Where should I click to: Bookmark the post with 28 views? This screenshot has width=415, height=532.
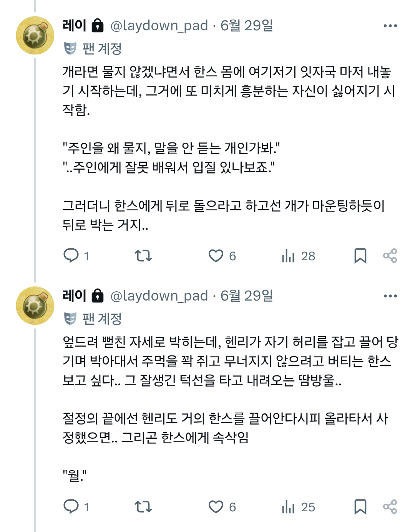pos(360,256)
